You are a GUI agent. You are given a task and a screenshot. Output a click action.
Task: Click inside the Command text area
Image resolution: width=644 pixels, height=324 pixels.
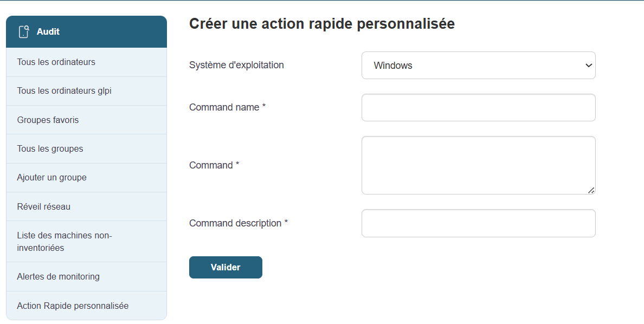[478, 165]
